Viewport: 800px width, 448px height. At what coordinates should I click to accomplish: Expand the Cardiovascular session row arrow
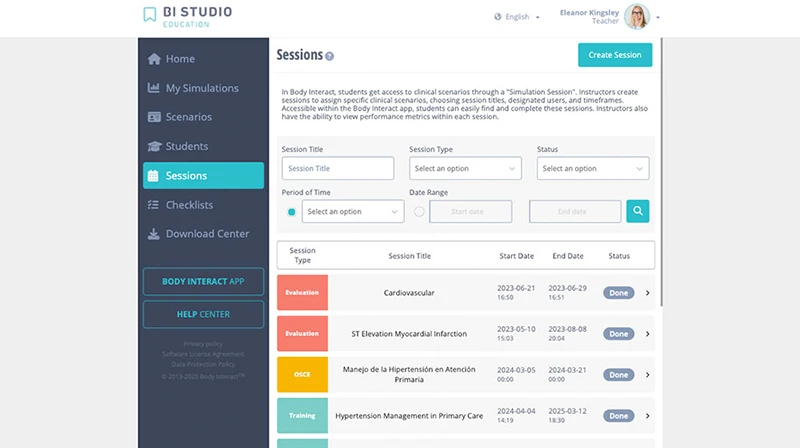click(x=647, y=293)
